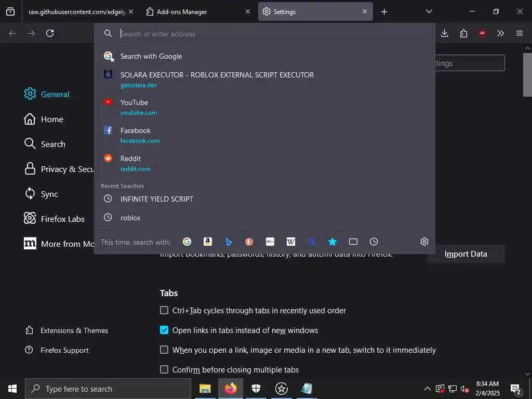
Task: Search history using the clock icon
Action: 374,242
